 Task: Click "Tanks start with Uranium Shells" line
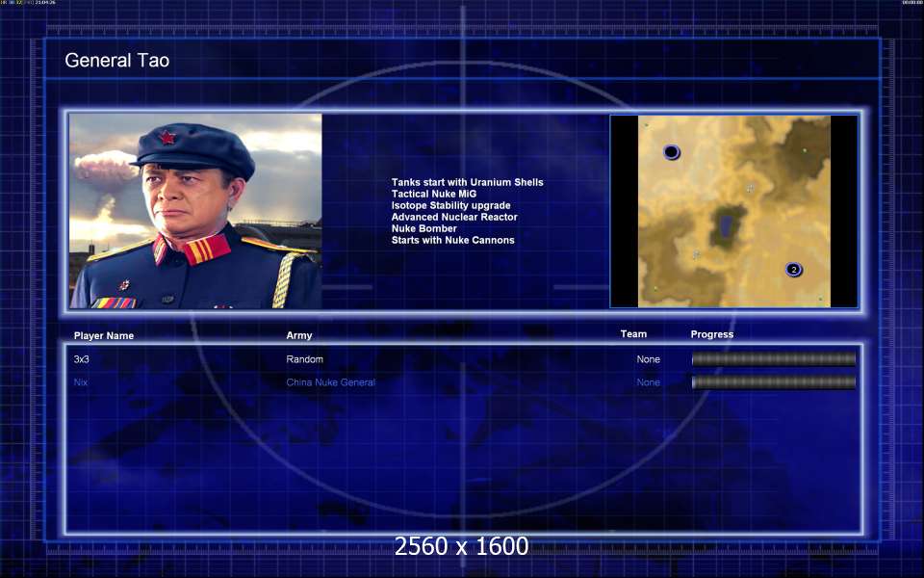tap(468, 182)
